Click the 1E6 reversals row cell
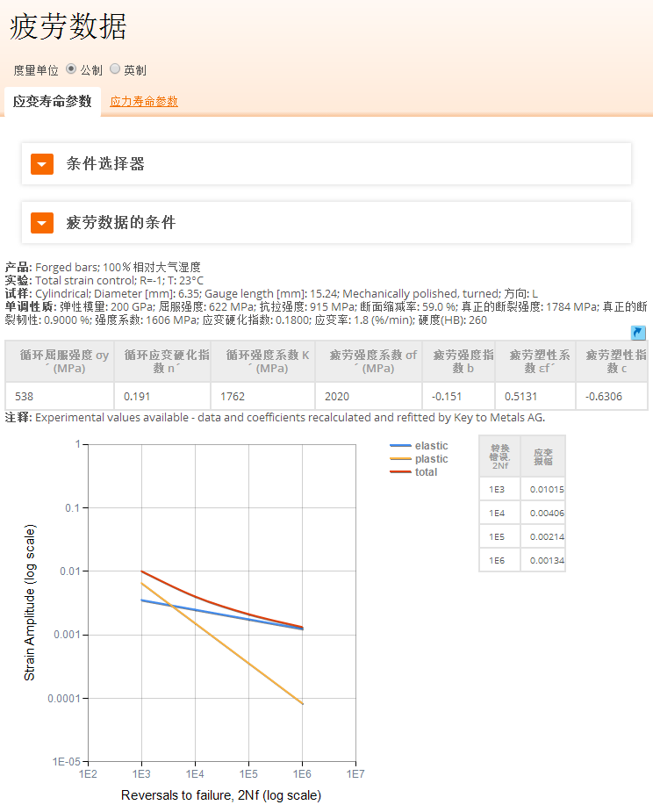The image size is (653, 812). 499,561
